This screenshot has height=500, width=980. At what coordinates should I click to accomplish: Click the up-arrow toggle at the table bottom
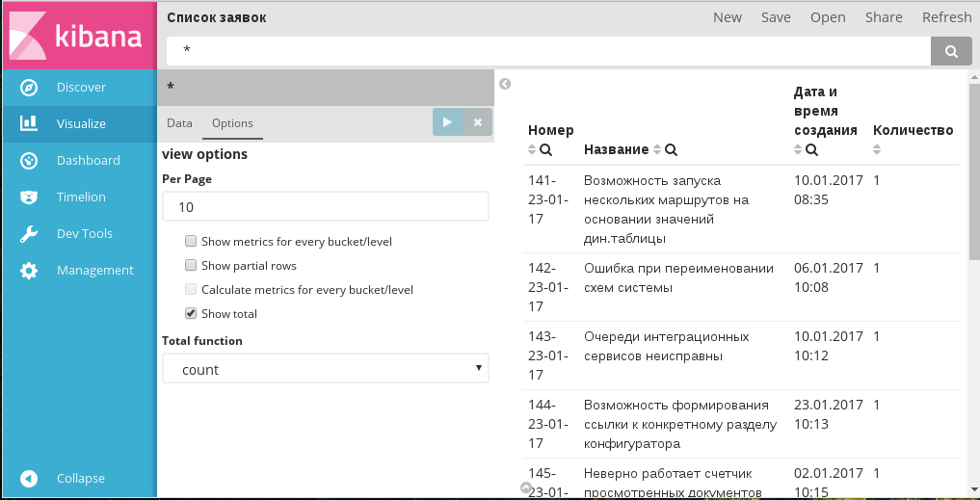tap(526, 487)
